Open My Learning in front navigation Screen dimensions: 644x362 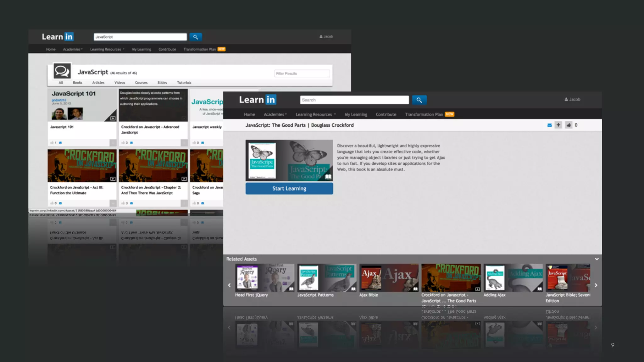pos(356,114)
